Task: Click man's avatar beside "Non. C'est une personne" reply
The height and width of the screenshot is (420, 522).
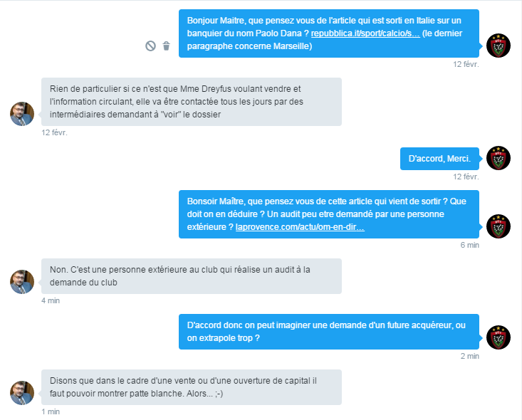Action: [x=22, y=282]
